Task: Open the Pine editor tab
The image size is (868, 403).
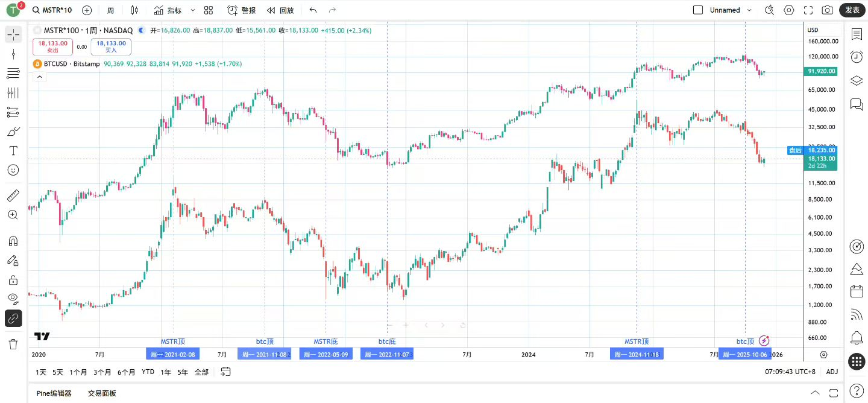Action: coord(54,393)
